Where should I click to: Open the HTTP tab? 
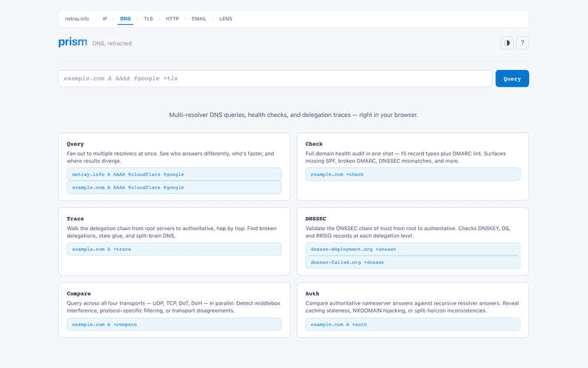[172, 19]
